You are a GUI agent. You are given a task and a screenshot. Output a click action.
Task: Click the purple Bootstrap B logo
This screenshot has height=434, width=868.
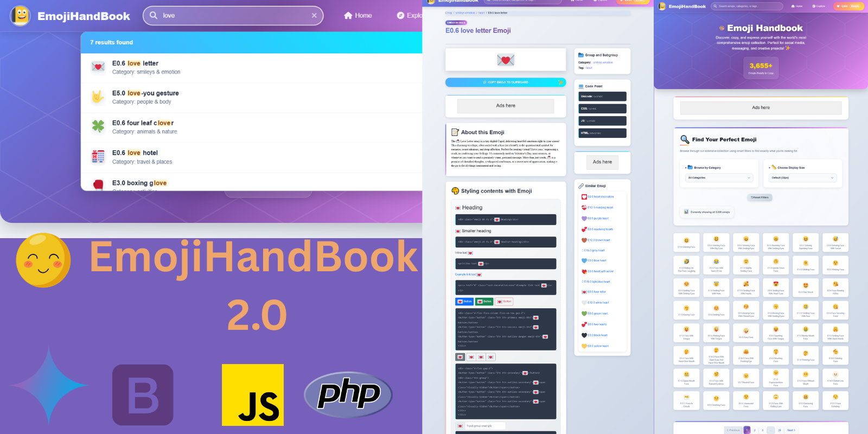[143, 394]
